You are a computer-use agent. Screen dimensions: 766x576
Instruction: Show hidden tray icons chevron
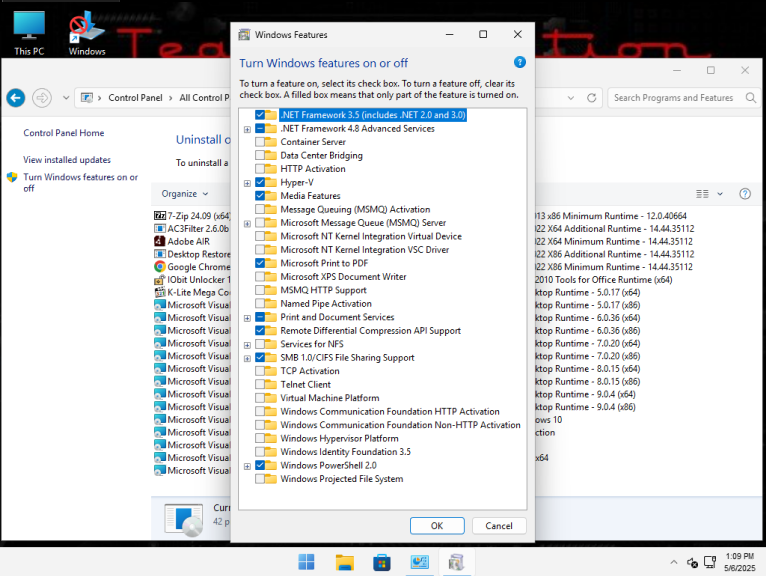[674, 562]
